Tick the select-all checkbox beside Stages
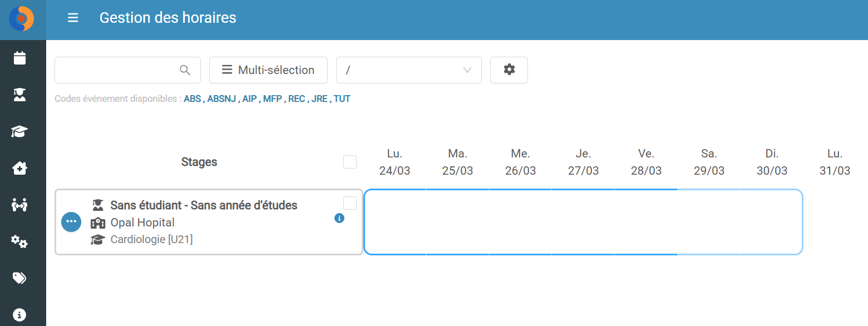The image size is (868, 326). [x=350, y=162]
